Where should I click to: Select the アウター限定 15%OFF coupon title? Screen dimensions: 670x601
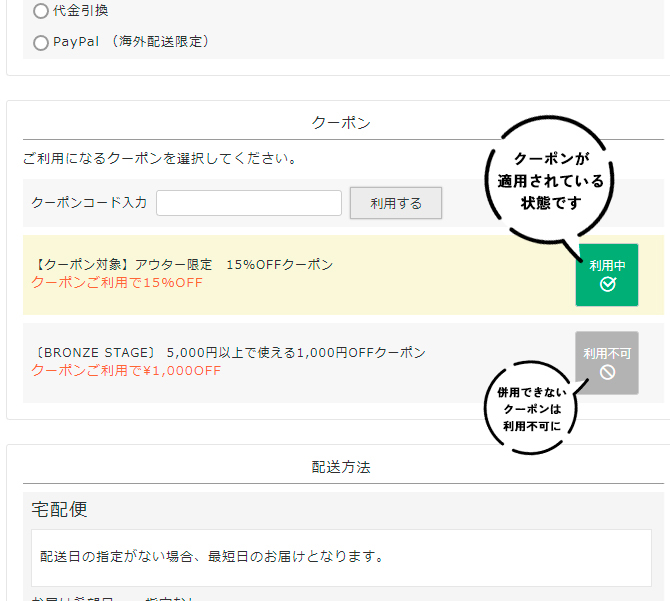click(183, 265)
